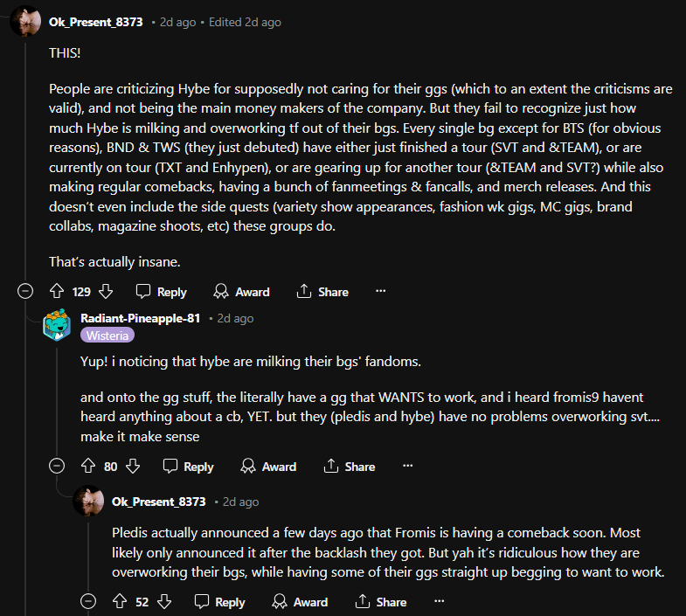Upvote the reply with 52 points
The height and width of the screenshot is (616, 686).
(x=120, y=602)
